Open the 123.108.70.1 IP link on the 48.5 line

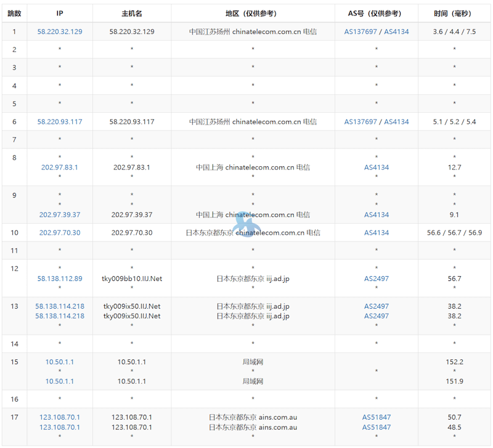click(x=60, y=428)
